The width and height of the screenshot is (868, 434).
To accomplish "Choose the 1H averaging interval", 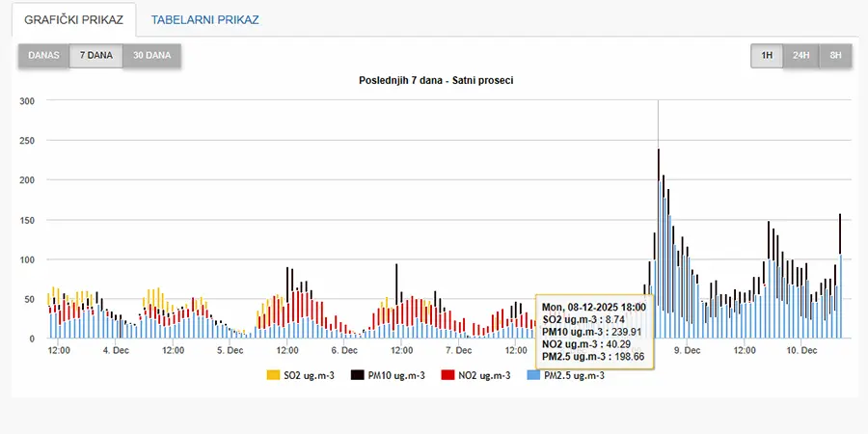I will (x=767, y=55).
